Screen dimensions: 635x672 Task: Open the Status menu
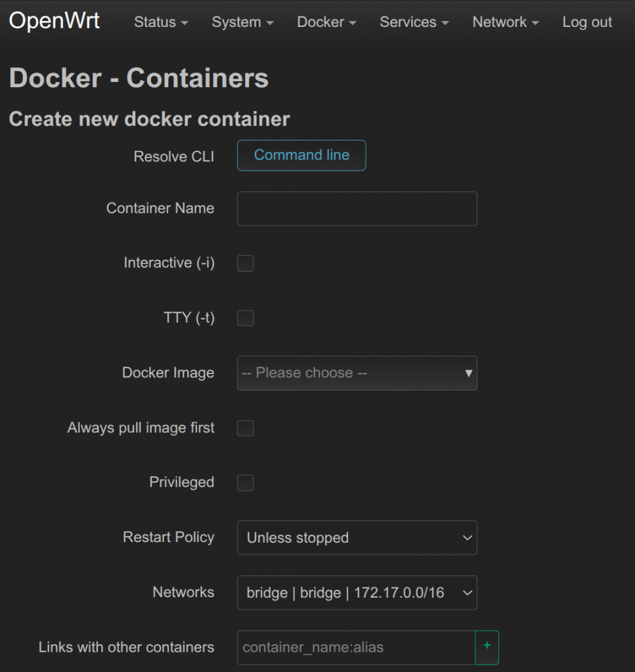(x=161, y=22)
